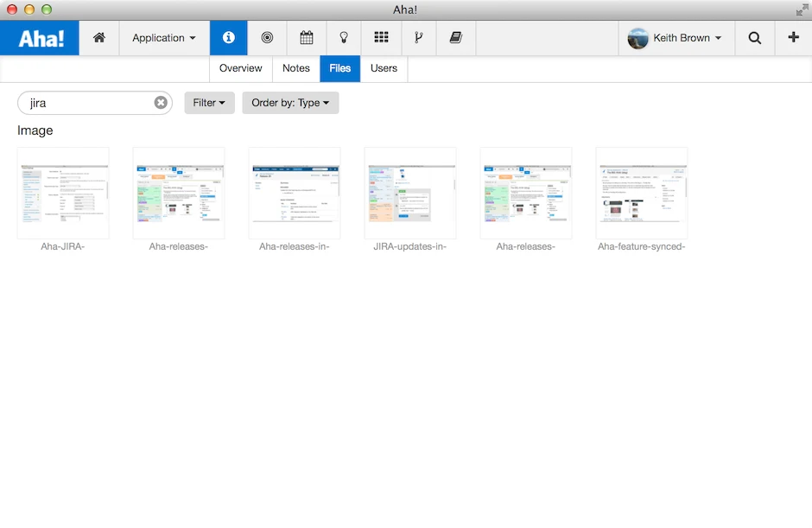Open the Aha-JIRA- image thumbnail

(x=63, y=194)
